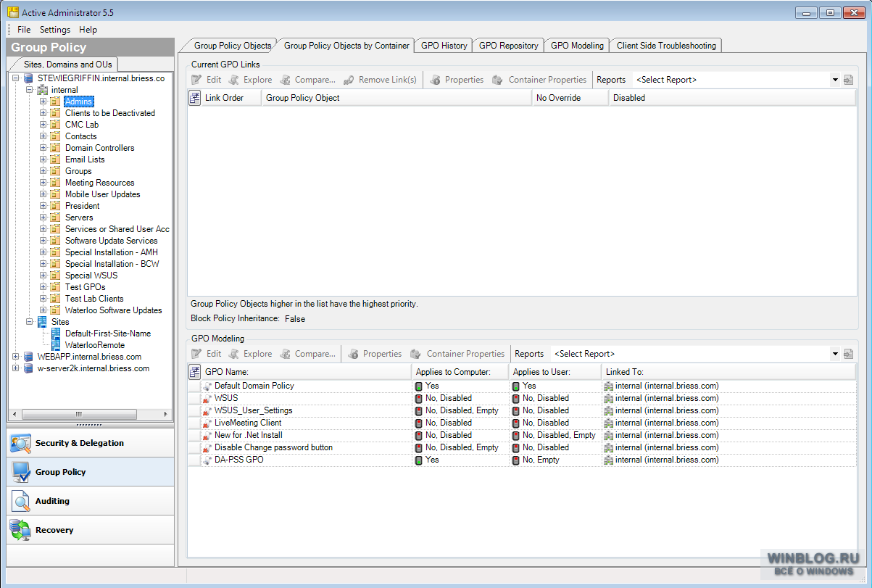Sort by the Link Order column header
This screenshot has width=872, height=588.
(x=231, y=98)
